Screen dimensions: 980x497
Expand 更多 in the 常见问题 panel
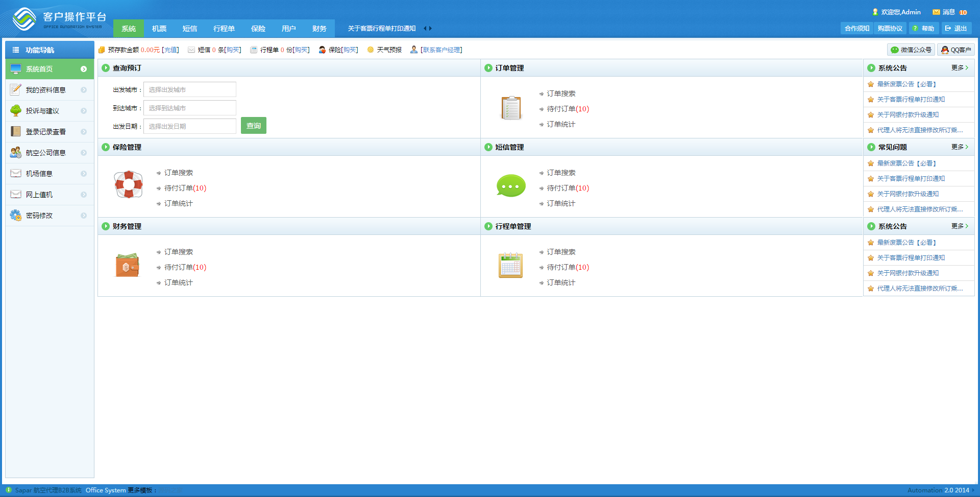point(959,147)
